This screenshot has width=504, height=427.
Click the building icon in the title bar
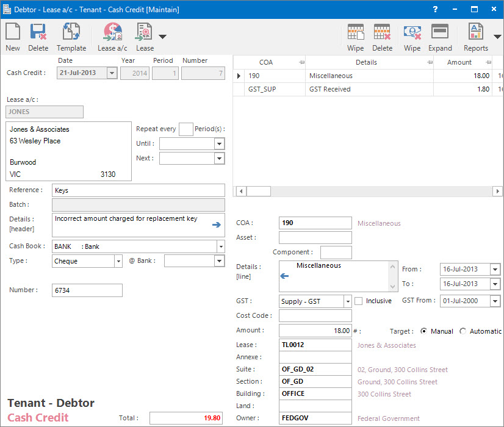7,9
